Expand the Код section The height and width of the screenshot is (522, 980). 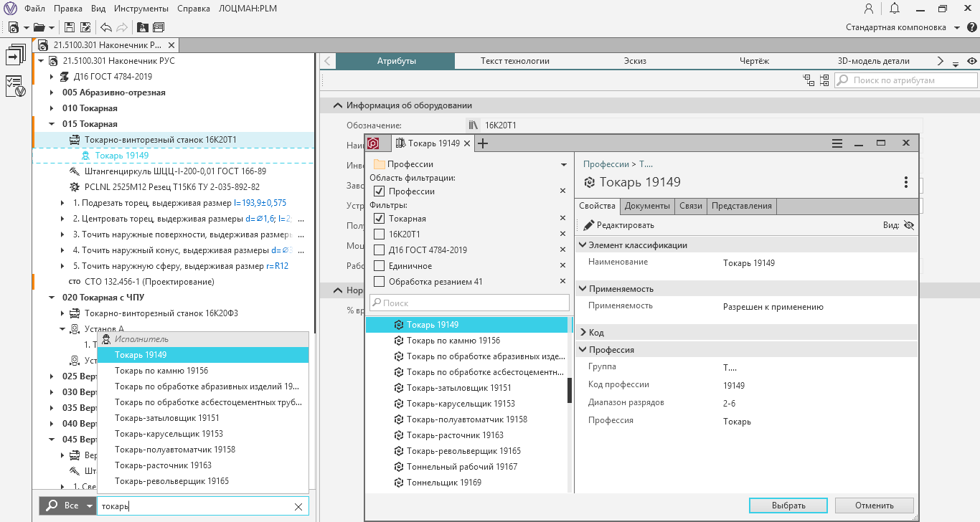583,333
